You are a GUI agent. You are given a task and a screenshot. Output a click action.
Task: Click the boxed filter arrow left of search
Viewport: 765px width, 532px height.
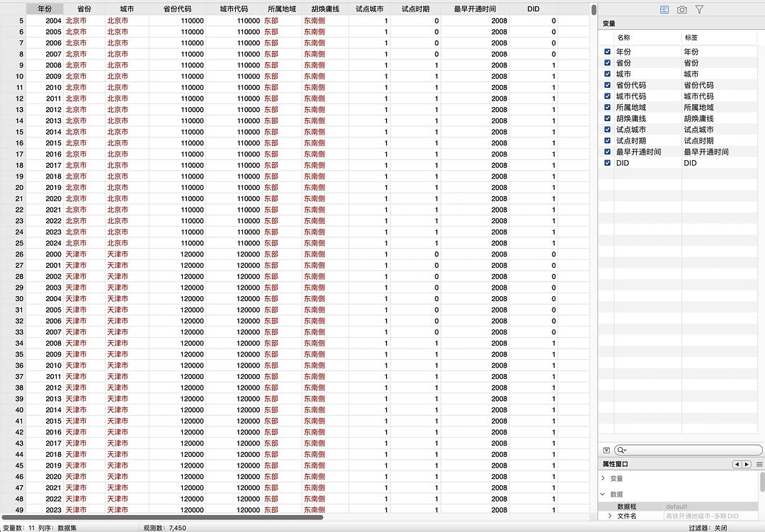click(x=606, y=451)
